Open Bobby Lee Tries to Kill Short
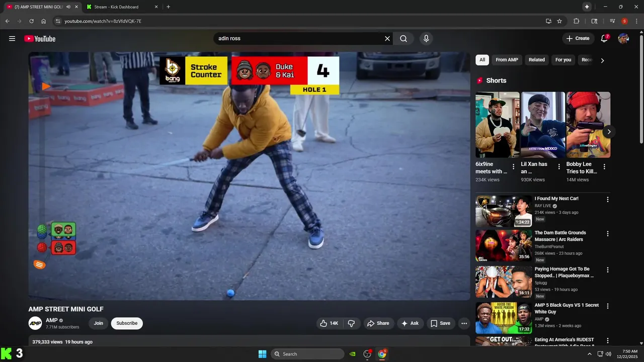 (588, 125)
